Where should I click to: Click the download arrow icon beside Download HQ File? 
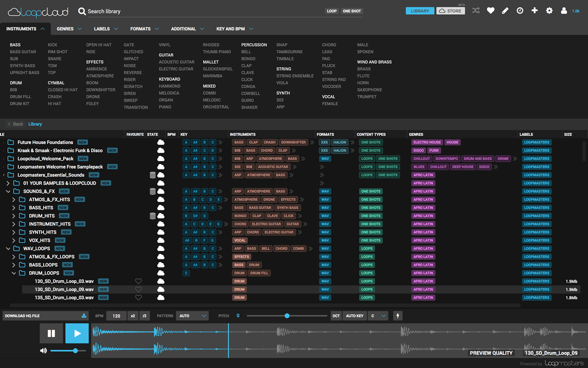click(x=84, y=315)
